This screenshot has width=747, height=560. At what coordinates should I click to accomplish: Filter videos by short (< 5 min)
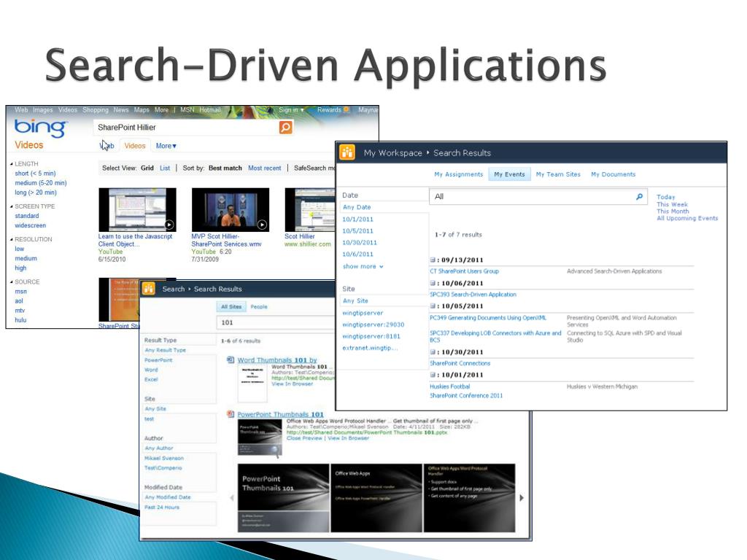pyautogui.click(x=35, y=174)
